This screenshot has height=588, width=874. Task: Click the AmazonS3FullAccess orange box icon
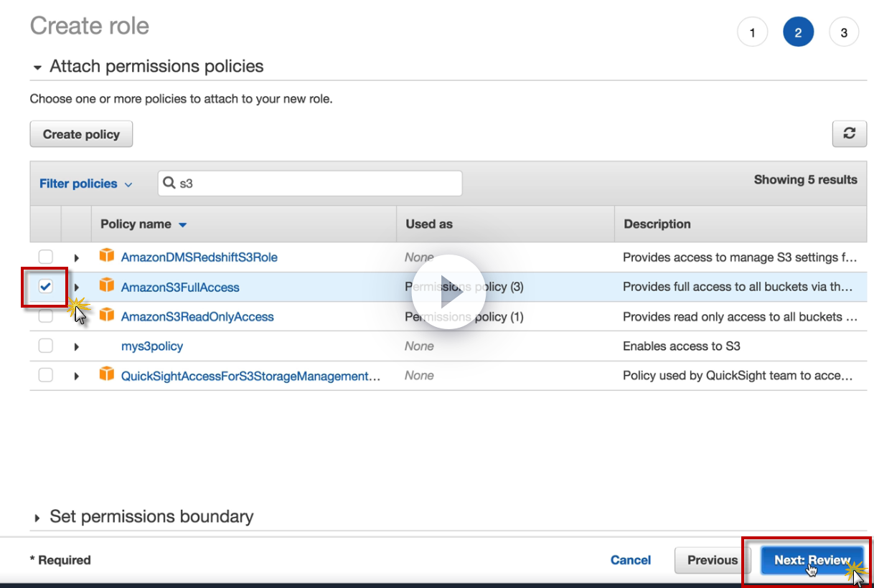pos(107,285)
